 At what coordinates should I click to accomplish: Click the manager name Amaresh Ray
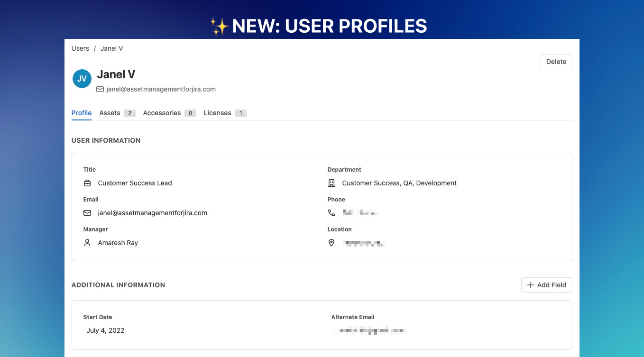click(x=118, y=243)
